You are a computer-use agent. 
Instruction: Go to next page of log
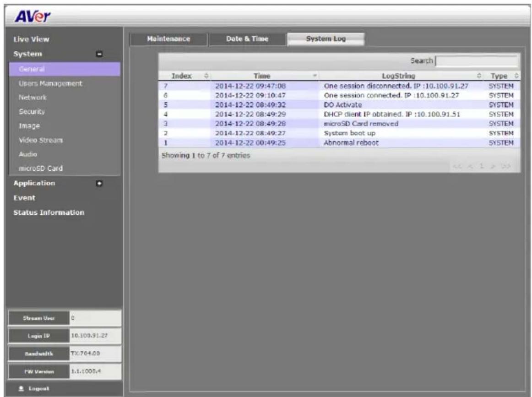(x=493, y=166)
